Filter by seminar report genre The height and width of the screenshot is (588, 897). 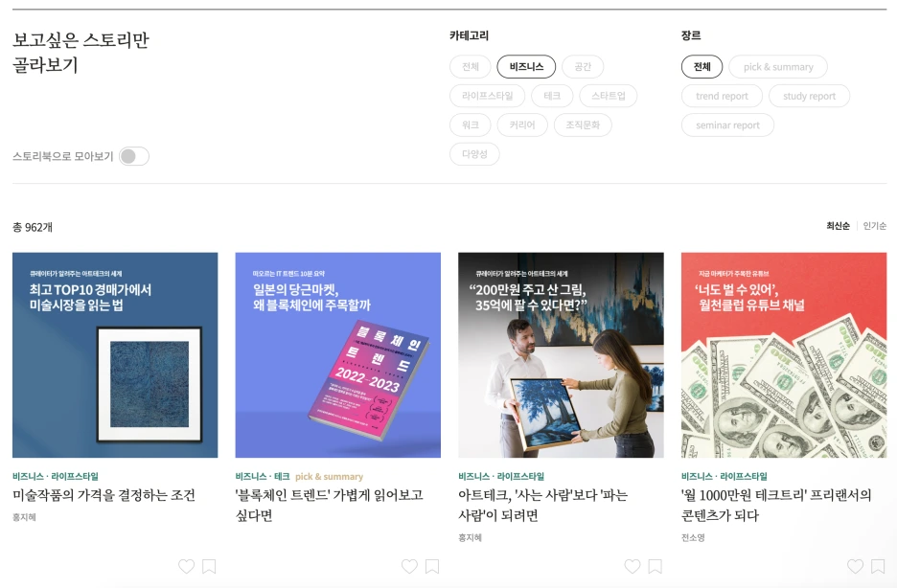click(x=727, y=124)
